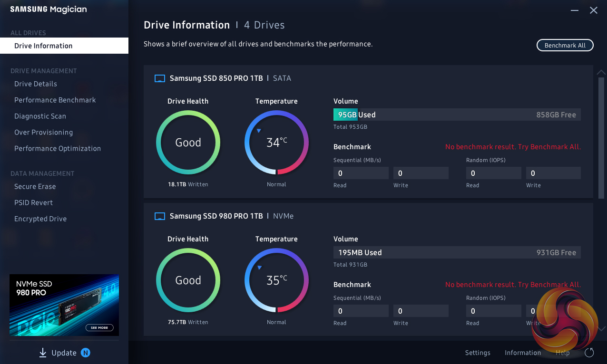Screen dimensions: 607x364
Task: Click the blue N notification badge
Action: [85, 353]
